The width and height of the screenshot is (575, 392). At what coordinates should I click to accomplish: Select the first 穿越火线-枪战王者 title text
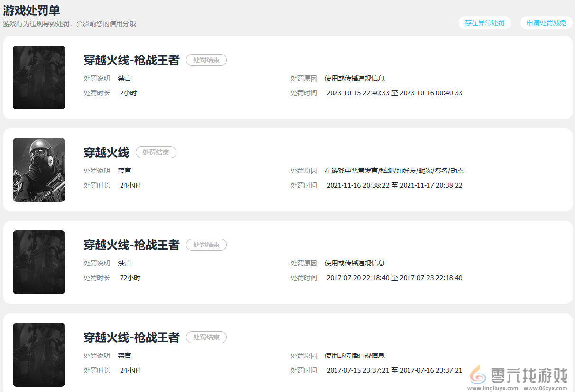tap(131, 60)
